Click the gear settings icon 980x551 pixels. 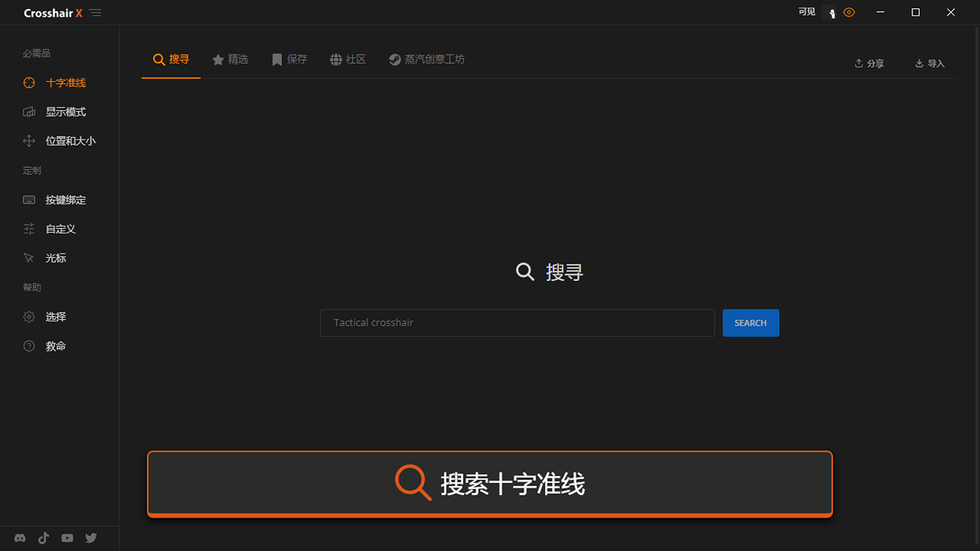pos(29,317)
